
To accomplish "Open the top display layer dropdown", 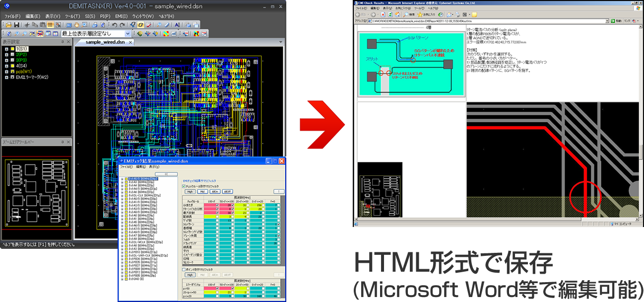I will coord(128,34).
